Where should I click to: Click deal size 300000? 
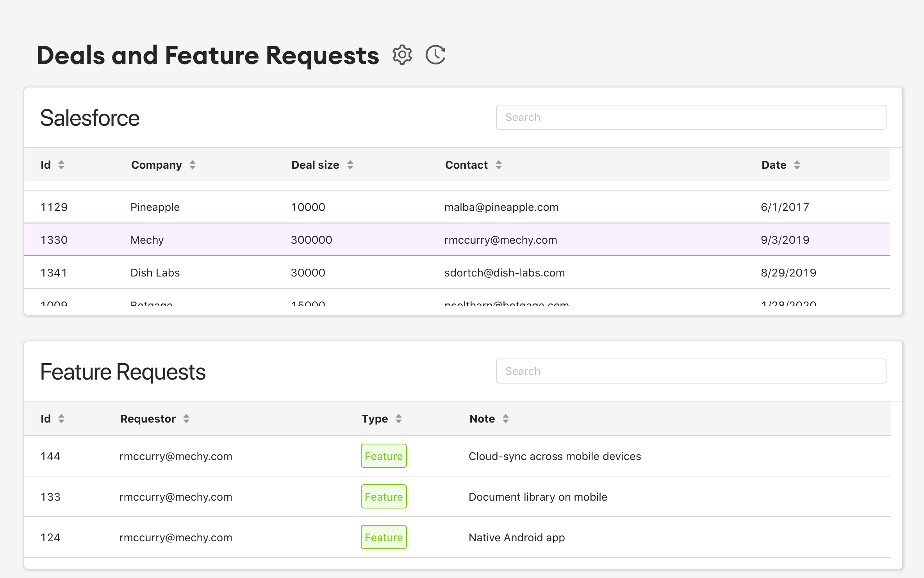312,240
